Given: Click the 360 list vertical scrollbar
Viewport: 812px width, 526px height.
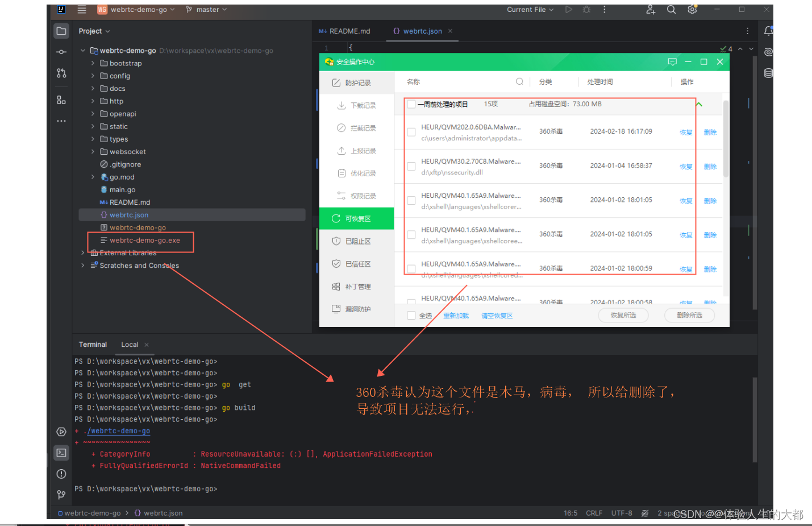Looking at the screenshot, I should 726,139.
